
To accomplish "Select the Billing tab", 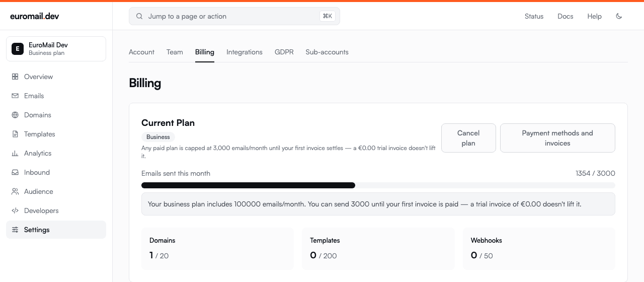I will pyautogui.click(x=205, y=52).
